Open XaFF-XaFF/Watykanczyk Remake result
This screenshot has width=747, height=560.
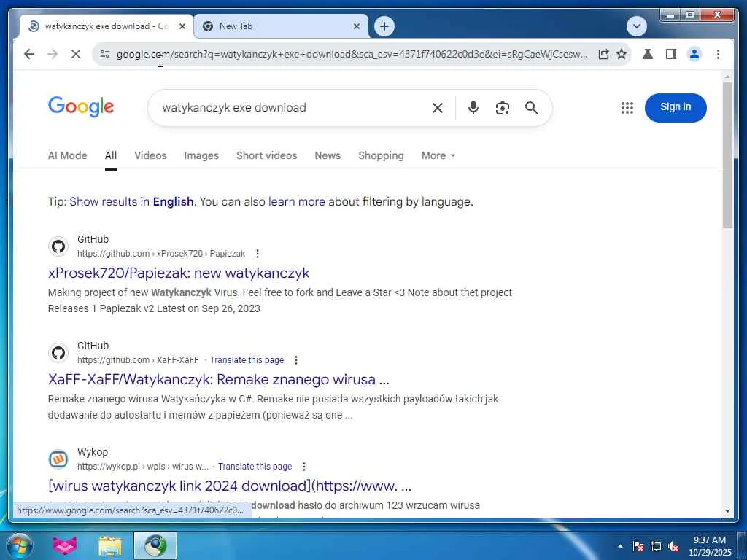pos(218,379)
